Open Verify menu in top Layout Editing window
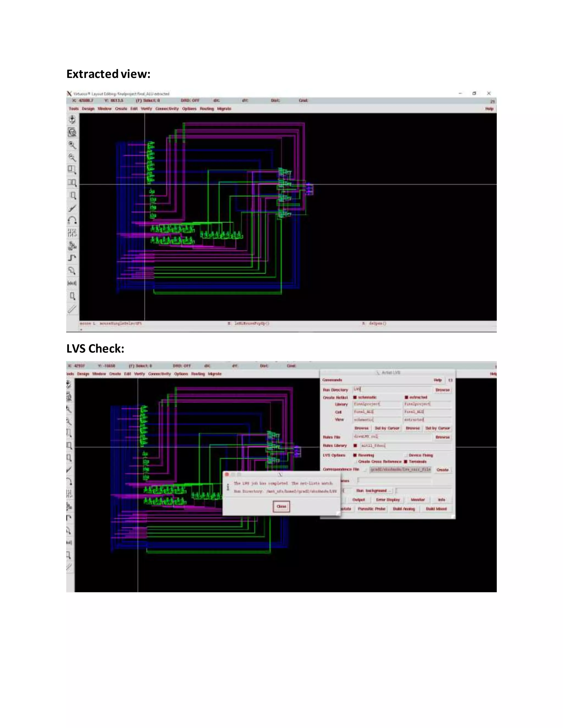The height and width of the screenshot is (728, 563). [146, 109]
